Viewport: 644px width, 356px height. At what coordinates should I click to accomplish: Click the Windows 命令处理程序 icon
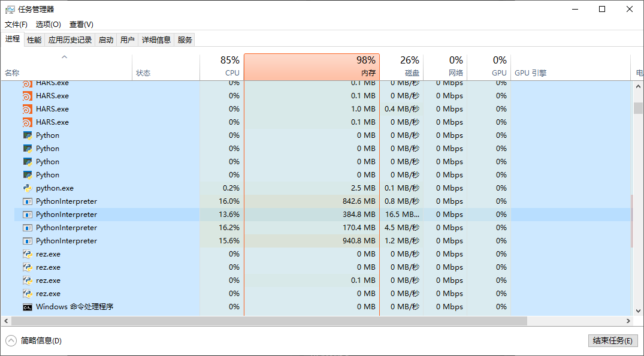28,307
